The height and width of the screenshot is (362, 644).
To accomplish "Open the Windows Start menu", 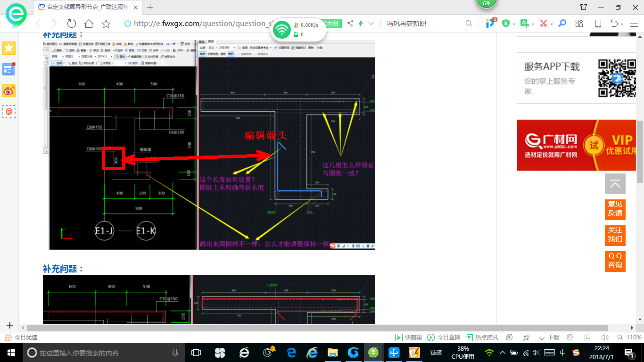I will pos(11,353).
